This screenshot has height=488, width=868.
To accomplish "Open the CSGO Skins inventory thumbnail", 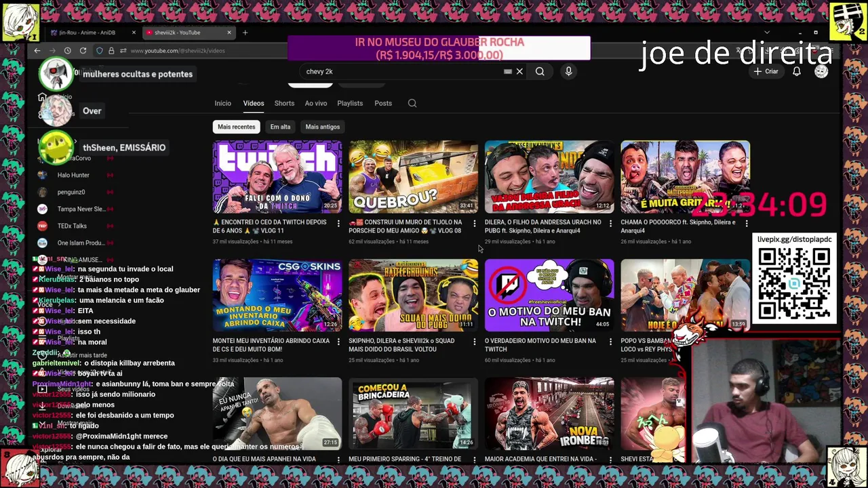I will (x=277, y=296).
